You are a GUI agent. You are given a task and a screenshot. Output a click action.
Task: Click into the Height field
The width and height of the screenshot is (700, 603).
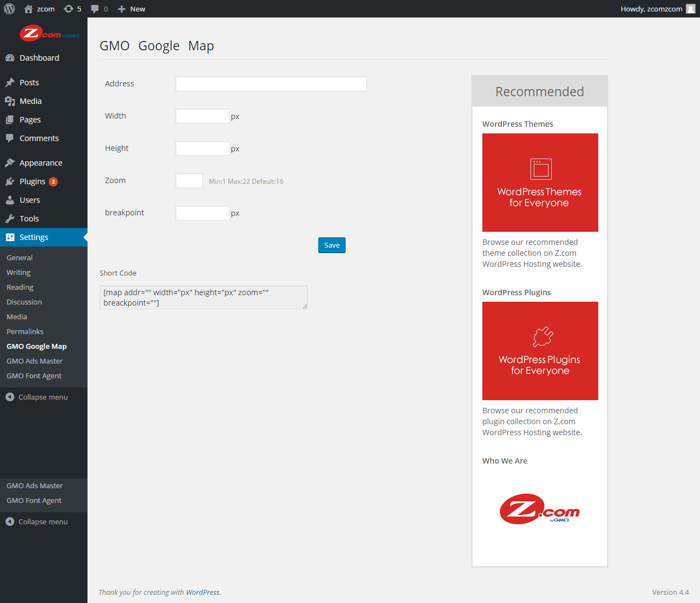[203, 148]
